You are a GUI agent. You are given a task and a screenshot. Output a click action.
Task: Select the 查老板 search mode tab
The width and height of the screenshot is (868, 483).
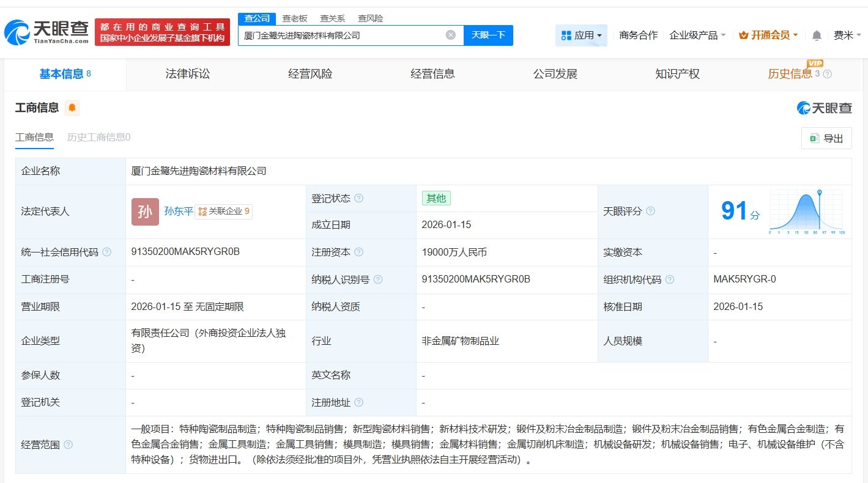tap(295, 18)
